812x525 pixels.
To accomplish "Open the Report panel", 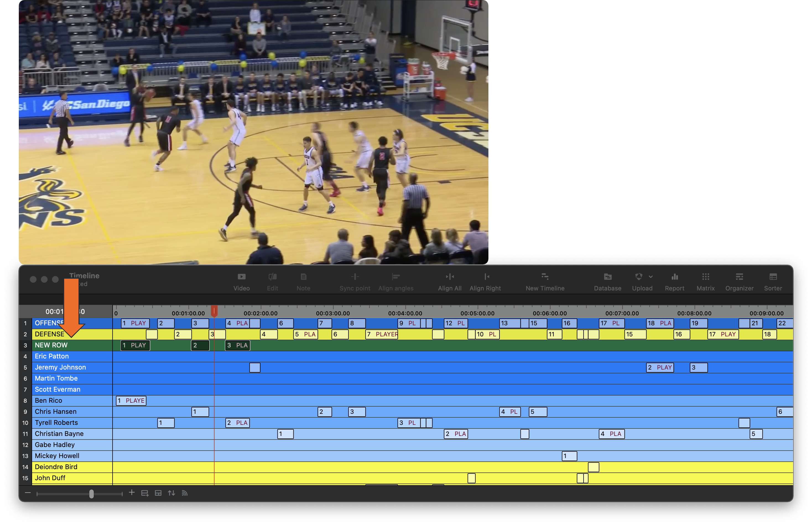I will coord(674,280).
